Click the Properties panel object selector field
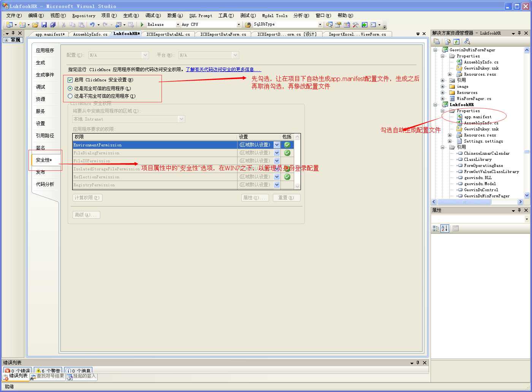532x392 pixels. 480,219
